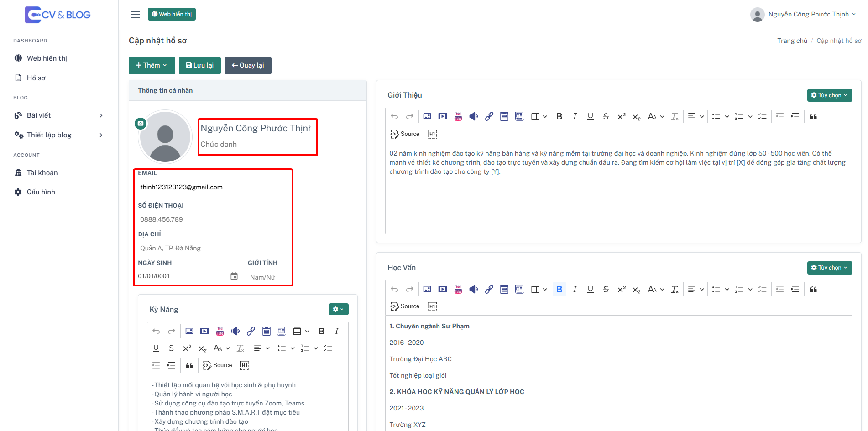Click Lưu lại save button
Screen dimensions: 868x431
pos(200,65)
